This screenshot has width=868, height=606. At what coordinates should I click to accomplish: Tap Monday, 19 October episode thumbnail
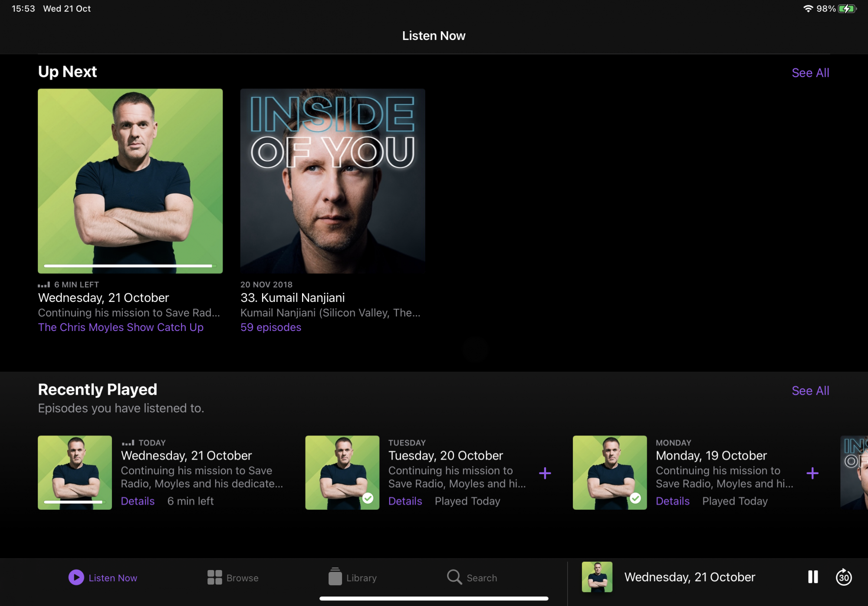click(610, 472)
